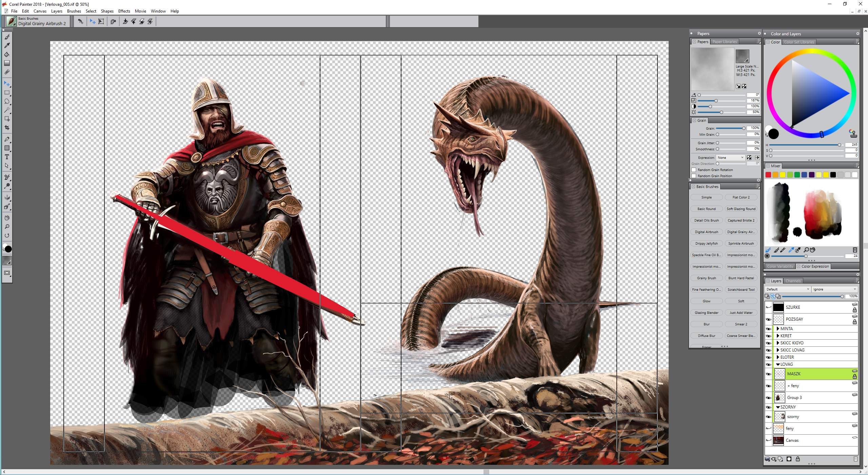Hide the POZSGAY layer
Viewport: 868px width, 475px height.
[769, 319]
